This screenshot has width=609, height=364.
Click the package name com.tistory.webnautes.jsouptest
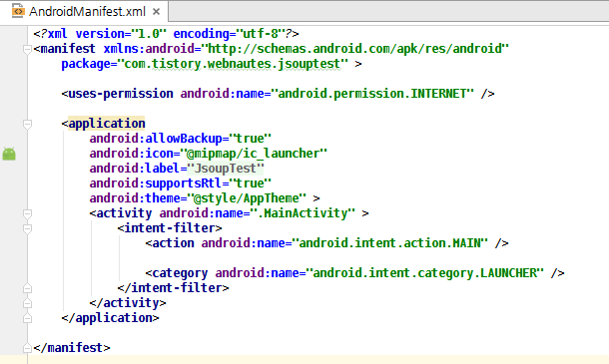233,64
